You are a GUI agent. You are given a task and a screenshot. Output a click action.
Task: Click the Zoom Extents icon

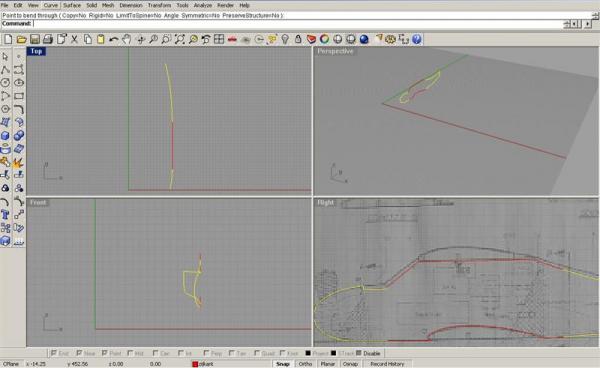(179, 39)
